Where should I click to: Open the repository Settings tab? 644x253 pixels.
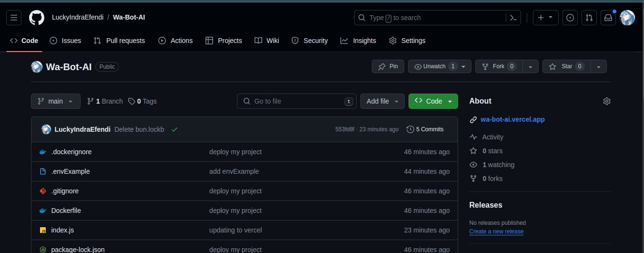point(407,41)
